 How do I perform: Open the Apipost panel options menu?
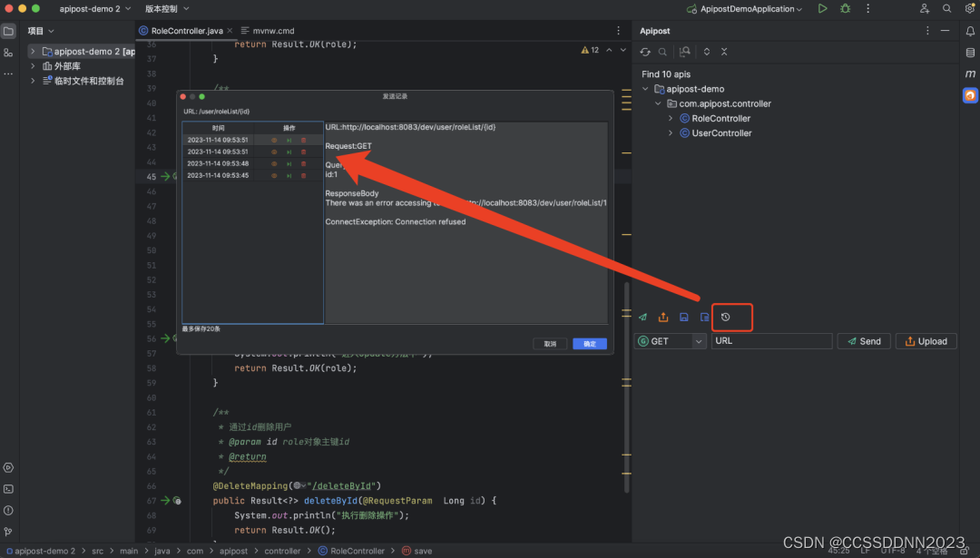coord(927,31)
